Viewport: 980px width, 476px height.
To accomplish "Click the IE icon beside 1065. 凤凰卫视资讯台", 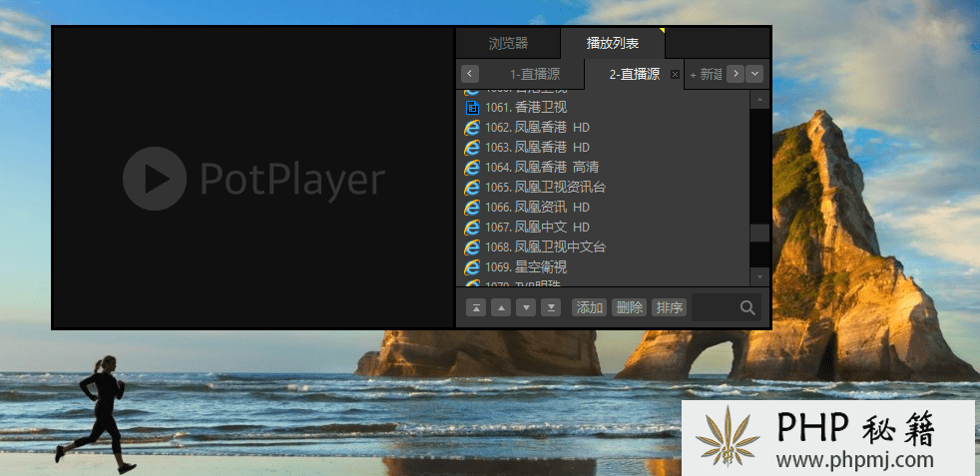I will point(472,188).
